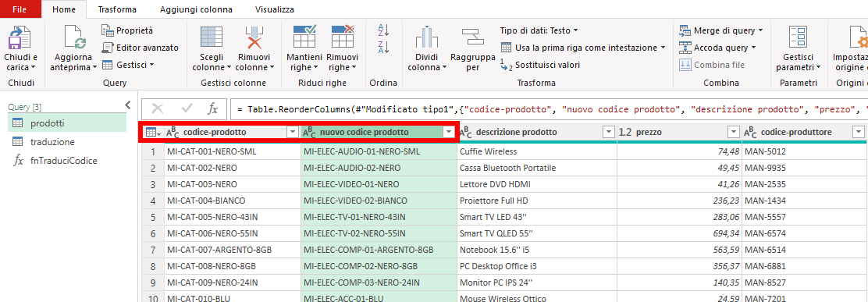
Task: Open Proprietà of the query
Action: (x=127, y=30)
